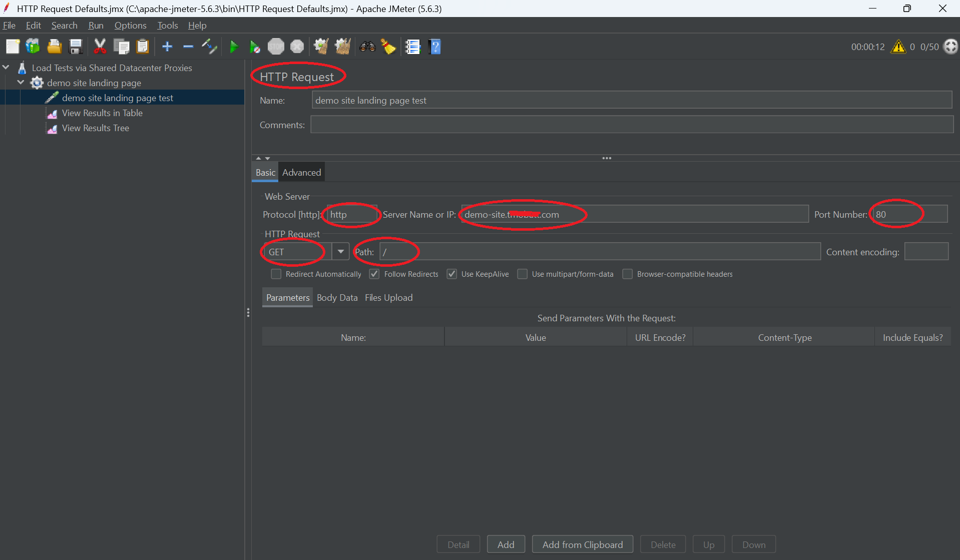This screenshot has height=560, width=960.
Task: Click the Open file folder icon
Action: coord(54,47)
